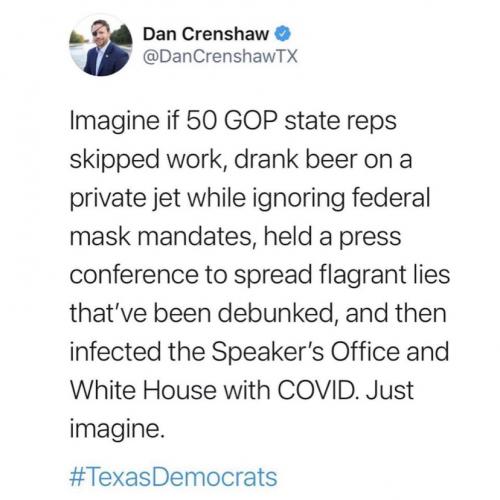Click the word 'COVID'
Screen dimensions: 500x500
318,390
